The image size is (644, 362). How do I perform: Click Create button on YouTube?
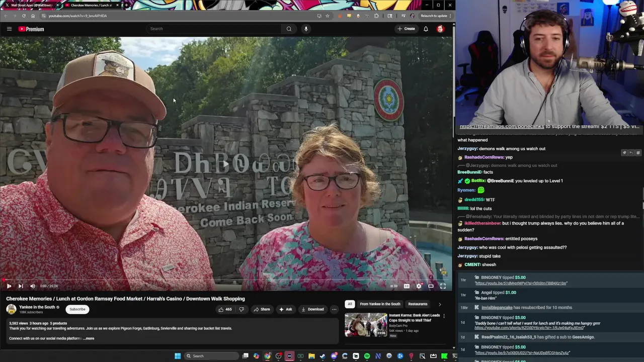click(407, 29)
